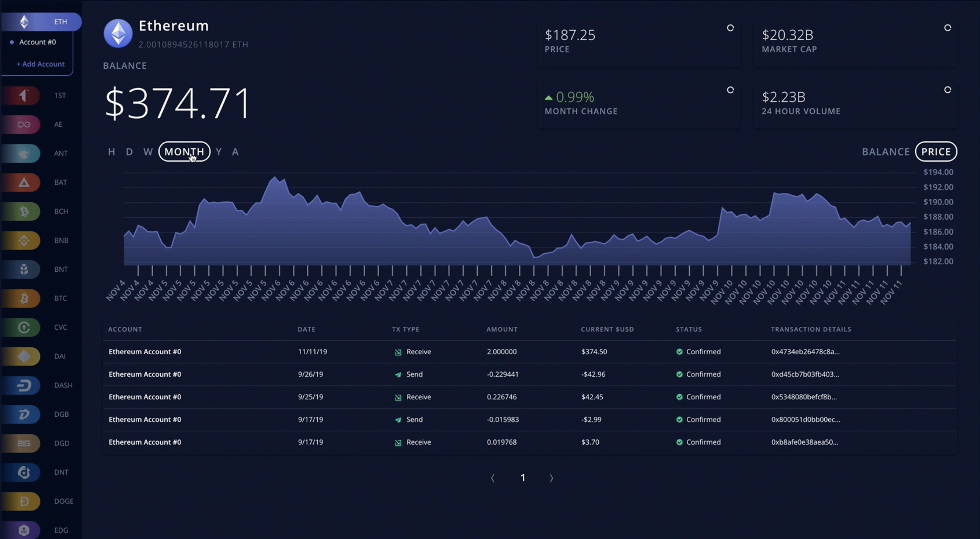
Task: Toggle chart to BALANCE view
Action: (886, 152)
